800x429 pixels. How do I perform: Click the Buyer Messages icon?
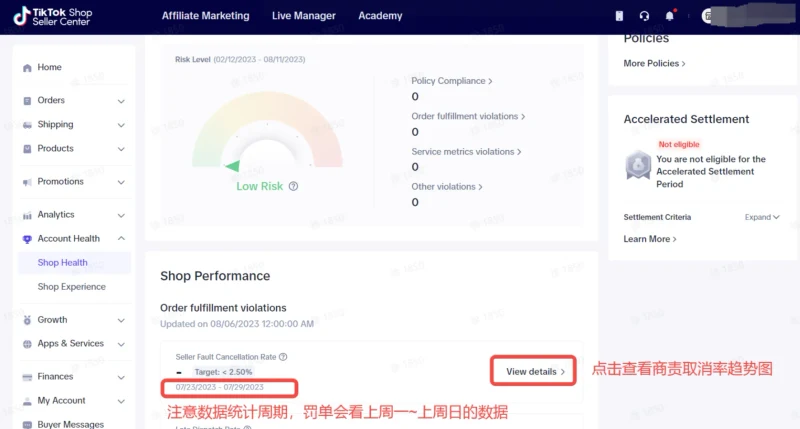(27, 425)
